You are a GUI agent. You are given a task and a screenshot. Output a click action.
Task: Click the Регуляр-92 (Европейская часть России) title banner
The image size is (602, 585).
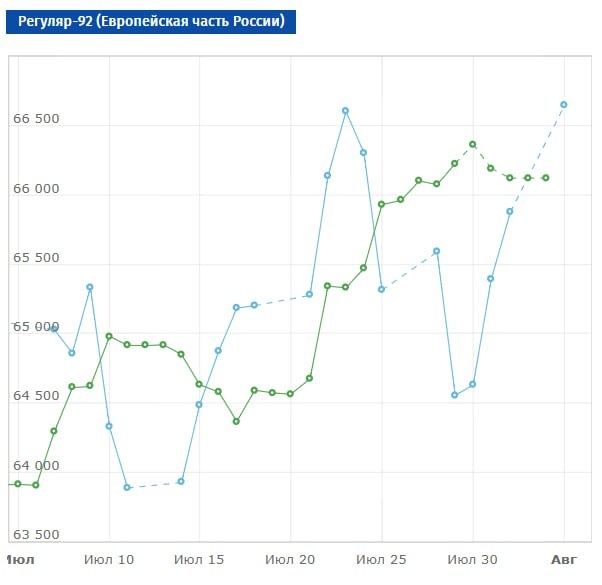coord(151,21)
